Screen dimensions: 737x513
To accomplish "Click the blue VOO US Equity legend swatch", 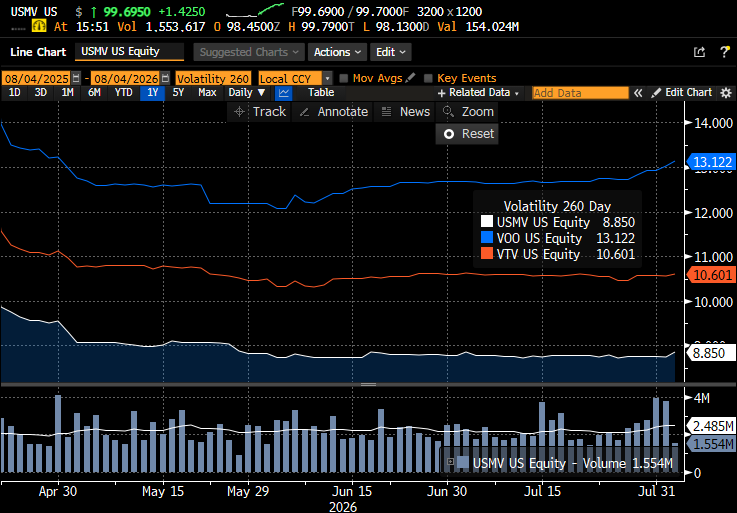I will click(x=487, y=237).
